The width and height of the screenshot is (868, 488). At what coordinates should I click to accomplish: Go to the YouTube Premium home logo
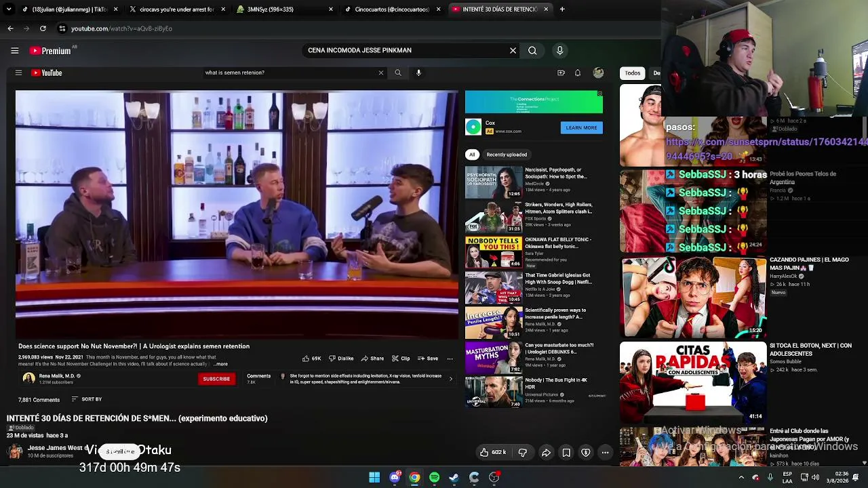tap(50, 51)
